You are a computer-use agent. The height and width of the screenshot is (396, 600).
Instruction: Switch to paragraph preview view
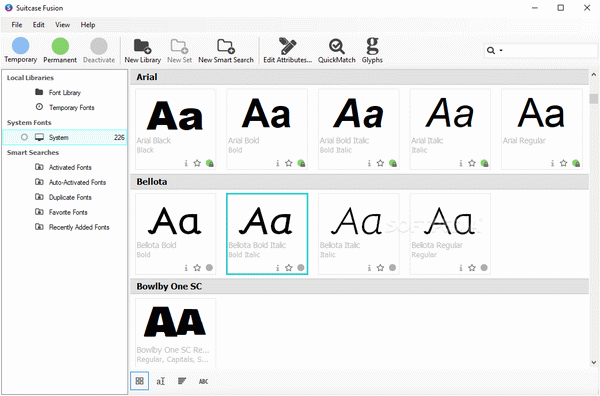coord(182,381)
